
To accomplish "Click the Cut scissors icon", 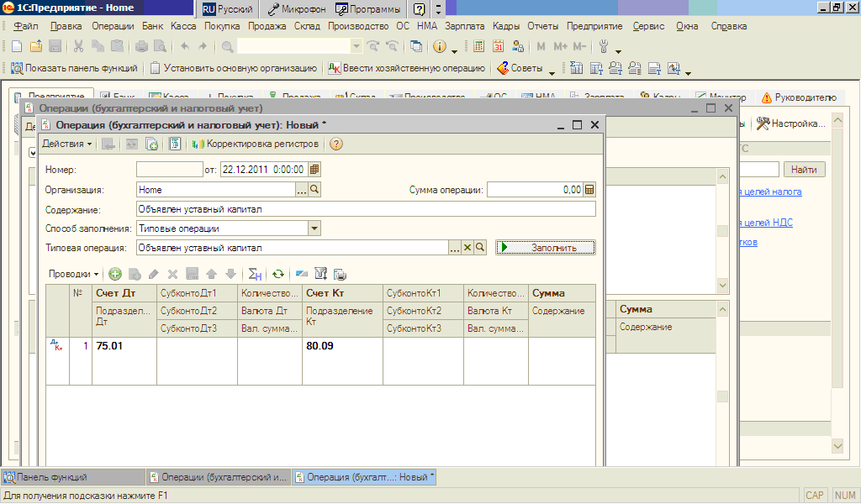I will (78, 46).
